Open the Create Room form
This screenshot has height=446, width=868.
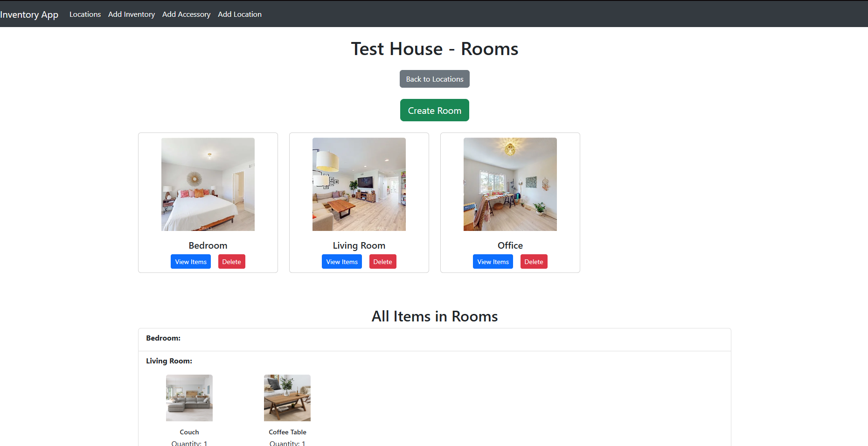434,110
